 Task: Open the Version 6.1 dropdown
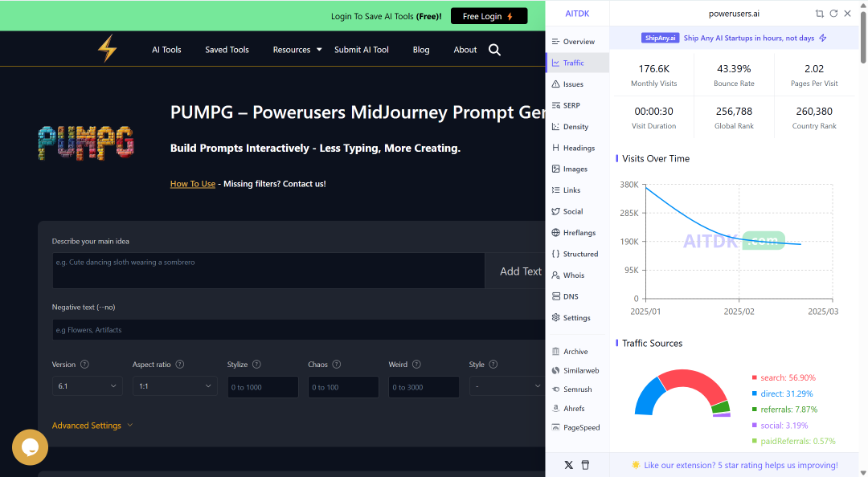click(88, 385)
